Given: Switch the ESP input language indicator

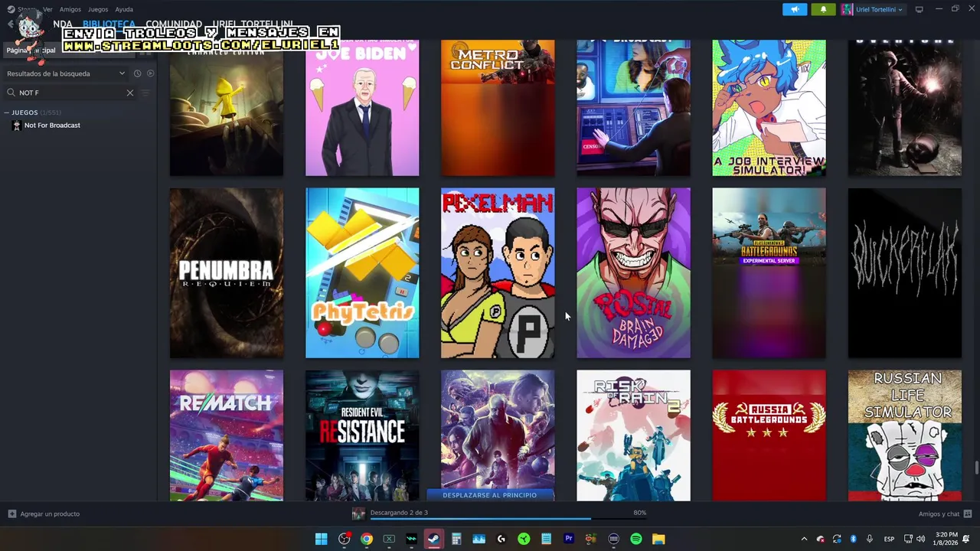Looking at the screenshot, I should point(889,539).
